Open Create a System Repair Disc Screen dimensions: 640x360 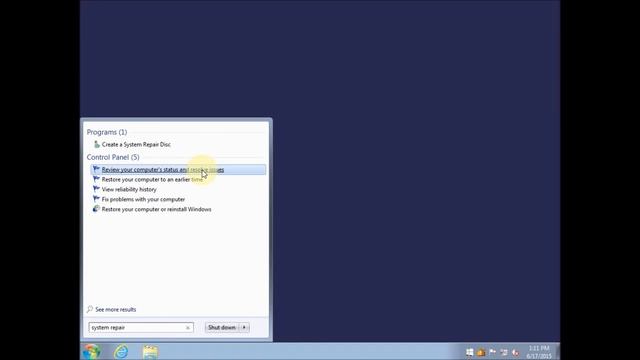[136, 144]
